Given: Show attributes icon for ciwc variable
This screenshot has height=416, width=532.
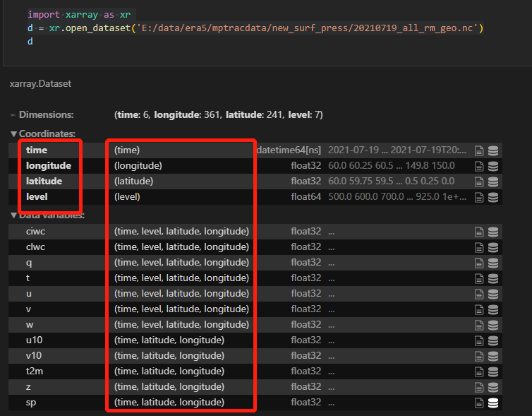Looking at the screenshot, I should [x=479, y=232].
